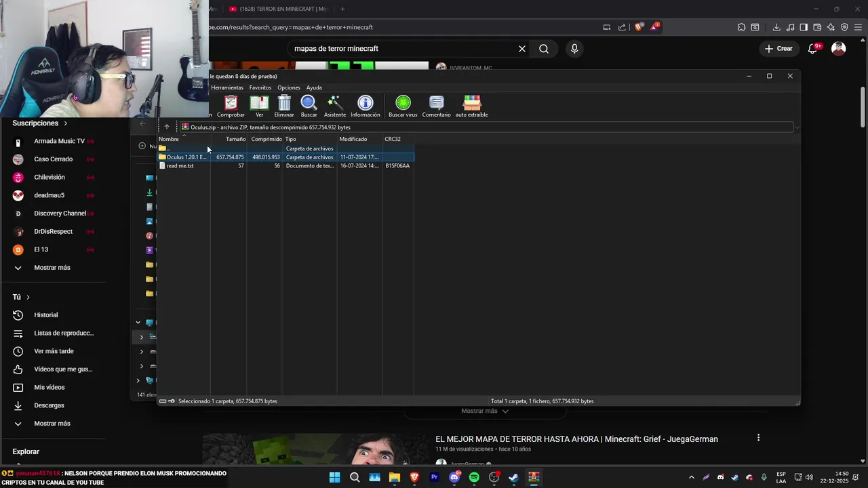Open Mis vídeos in sidebar

point(50,388)
